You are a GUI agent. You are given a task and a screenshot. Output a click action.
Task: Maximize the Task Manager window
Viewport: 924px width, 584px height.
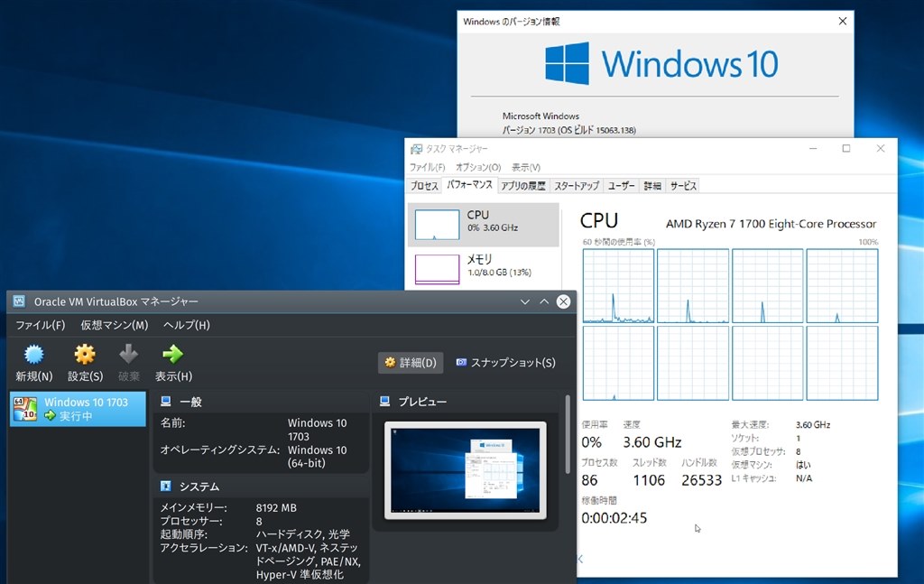(846, 149)
